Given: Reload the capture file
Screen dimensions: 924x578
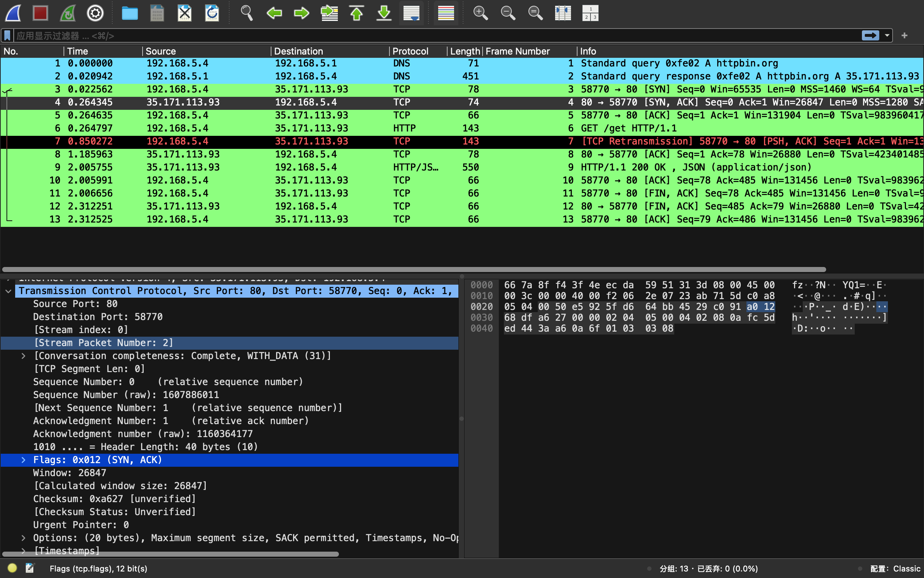Looking at the screenshot, I should pos(212,13).
